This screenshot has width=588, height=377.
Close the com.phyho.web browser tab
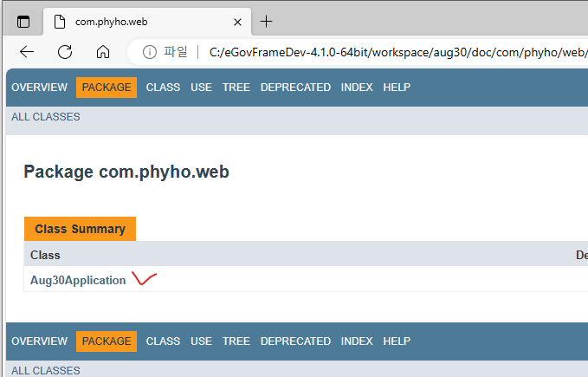click(x=237, y=23)
